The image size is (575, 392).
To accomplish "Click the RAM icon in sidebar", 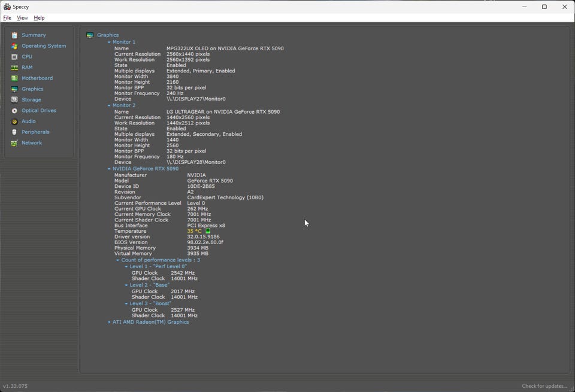I will (x=14, y=68).
